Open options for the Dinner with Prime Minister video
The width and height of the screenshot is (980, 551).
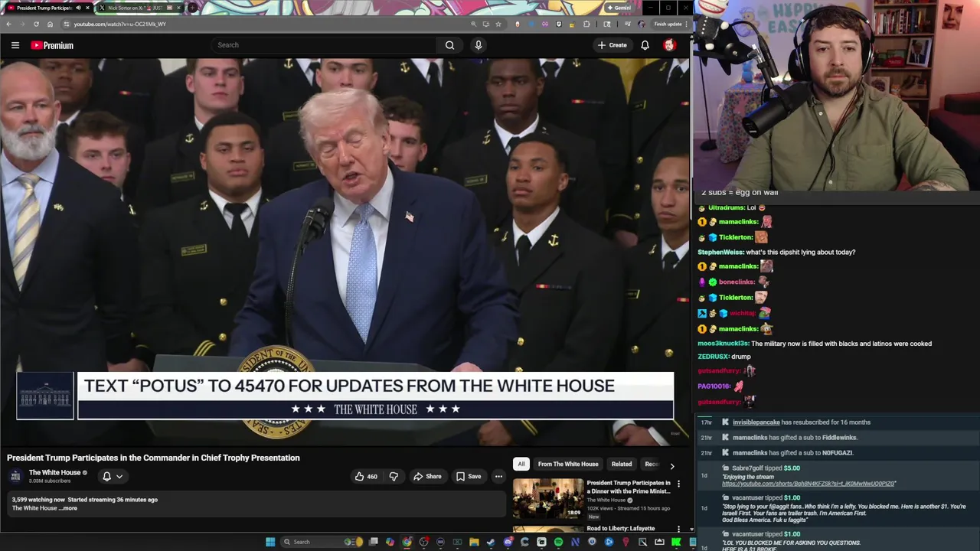click(x=678, y=484)
